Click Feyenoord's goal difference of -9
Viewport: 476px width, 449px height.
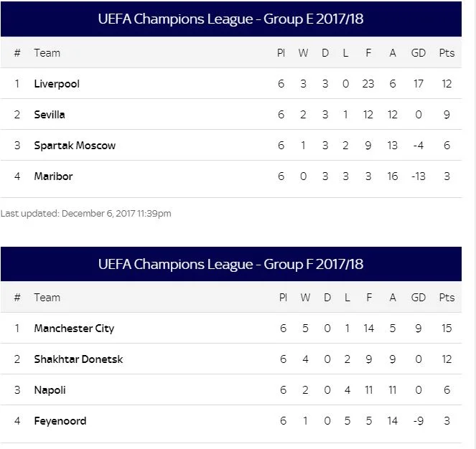pos(419,421)
